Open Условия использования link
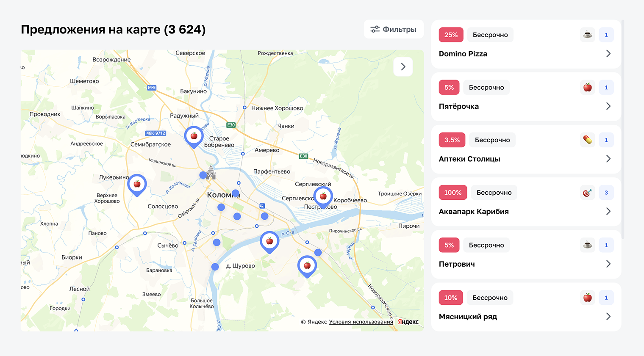This screenshot has height=356, width=644. tap(361, 322)
